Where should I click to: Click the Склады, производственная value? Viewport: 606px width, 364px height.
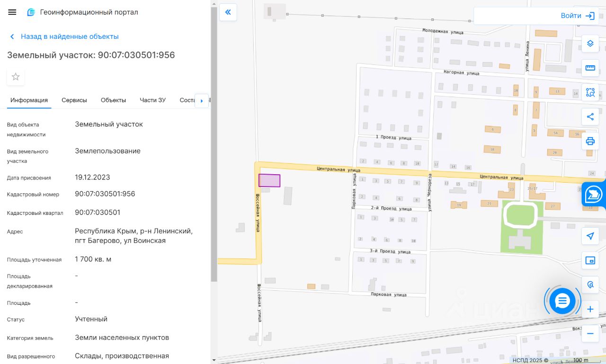122,356
